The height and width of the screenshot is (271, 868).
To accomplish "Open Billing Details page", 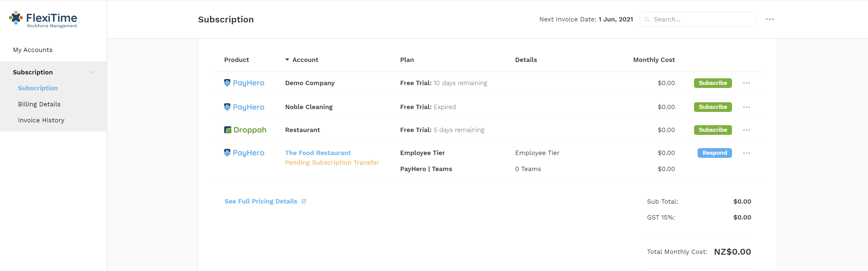I will tap(39, 104).
